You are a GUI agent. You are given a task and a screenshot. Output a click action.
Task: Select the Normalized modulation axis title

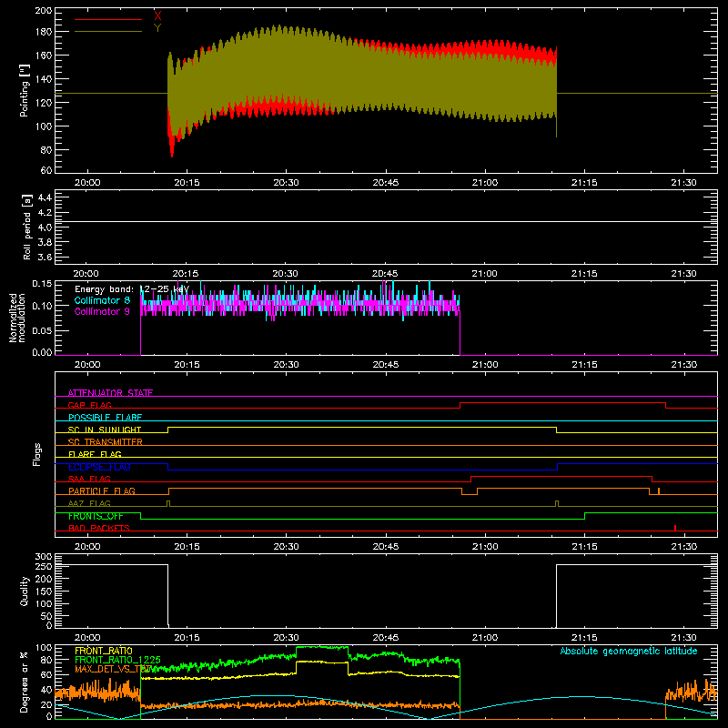pos(17,318)
